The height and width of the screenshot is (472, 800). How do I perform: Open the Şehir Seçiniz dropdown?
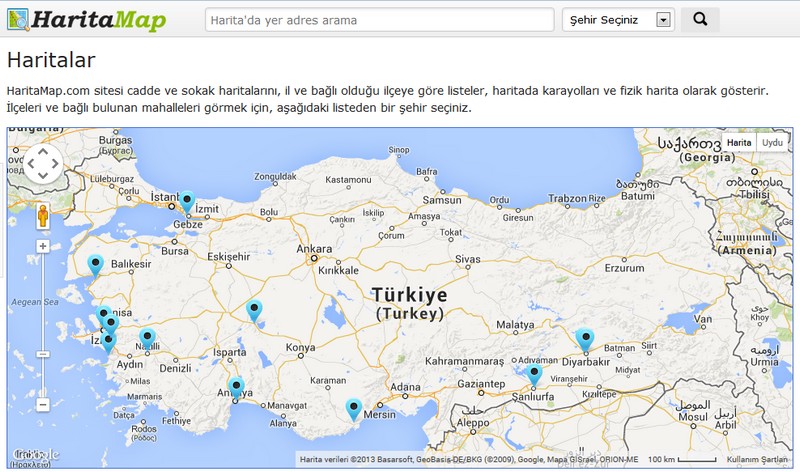[x=618, y=20]
